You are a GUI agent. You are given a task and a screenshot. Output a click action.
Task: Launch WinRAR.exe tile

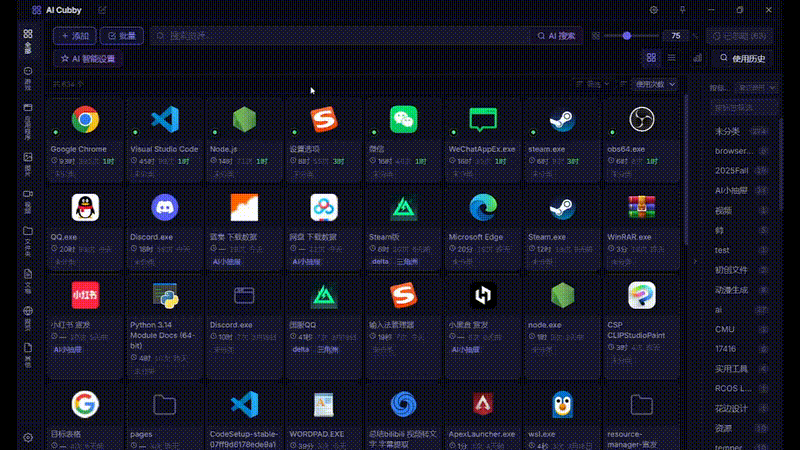coord(641,228)
